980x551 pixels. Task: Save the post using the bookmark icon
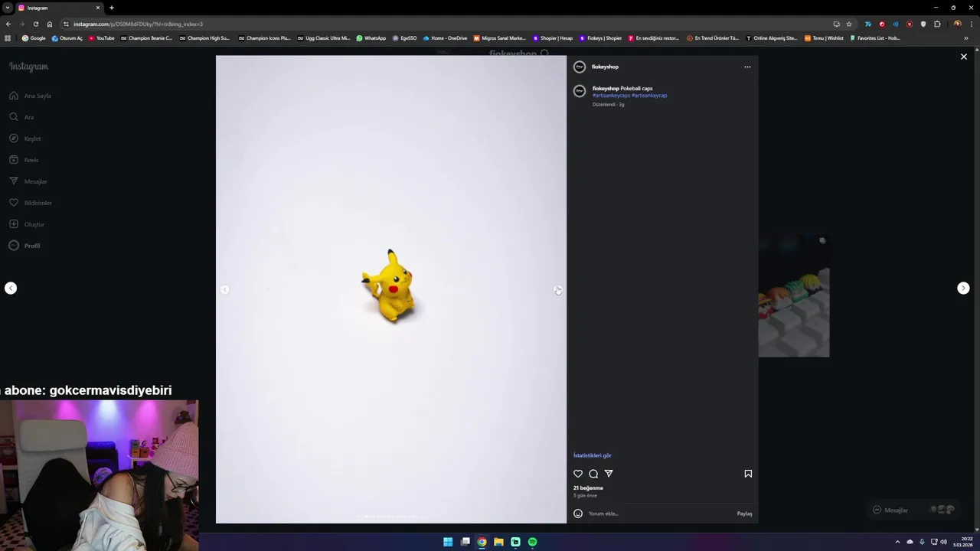(748, 474)
